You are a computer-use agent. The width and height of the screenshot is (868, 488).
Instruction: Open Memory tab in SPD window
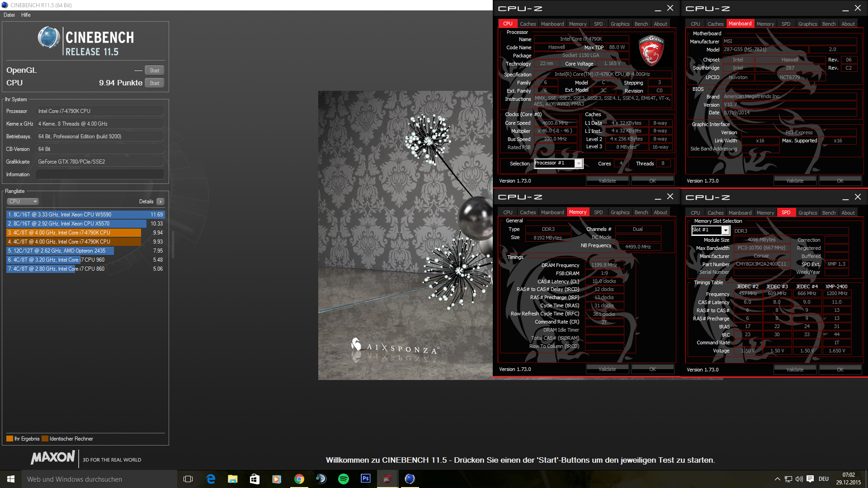coord(765,213)
